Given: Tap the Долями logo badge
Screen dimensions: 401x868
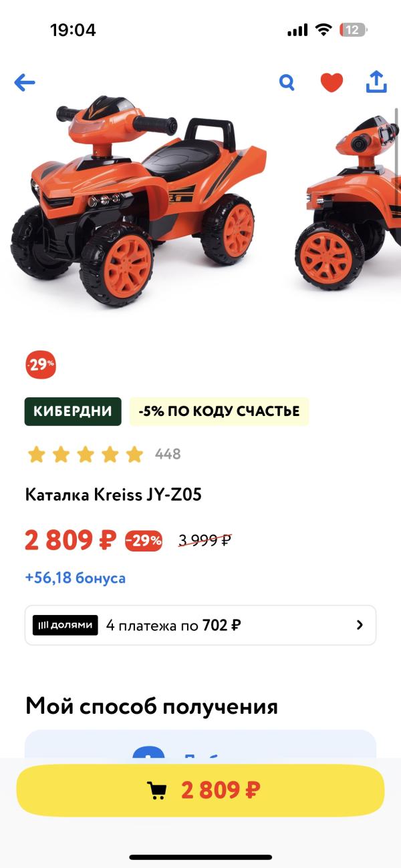Looking at the screenshot, I should click(x=65, y=625).
